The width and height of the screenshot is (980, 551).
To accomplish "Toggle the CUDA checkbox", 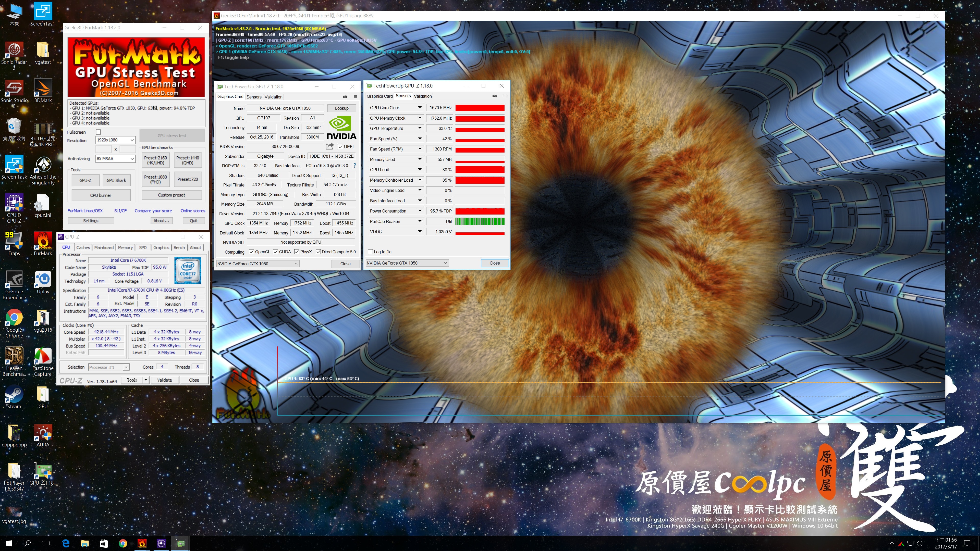I will click(x=275, y=252).
